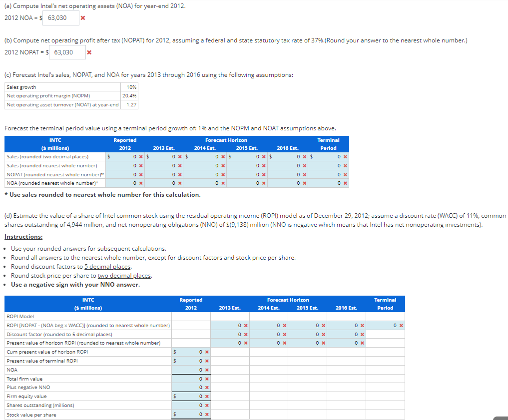
Task: Edit NOPAT cell for Reported 2012
Action: [125, 174]
